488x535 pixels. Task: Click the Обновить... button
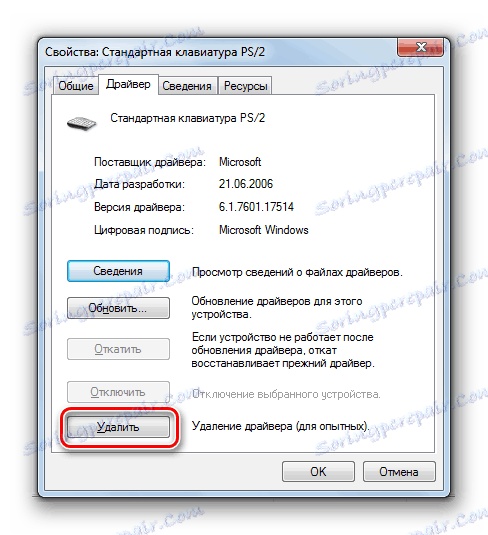click(118, 308)
